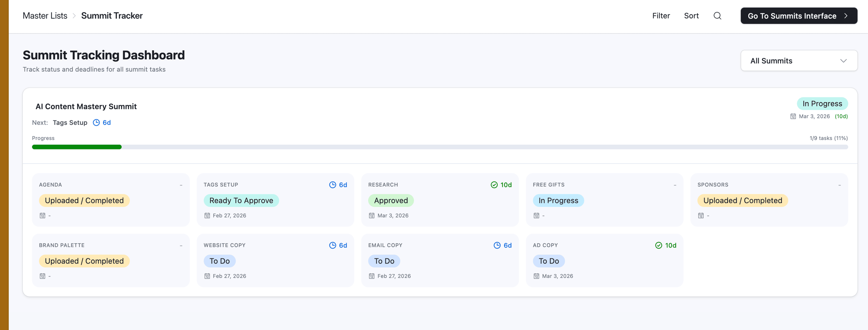
Task: Open the All Summits dropdown
Action: pos(799,61)
